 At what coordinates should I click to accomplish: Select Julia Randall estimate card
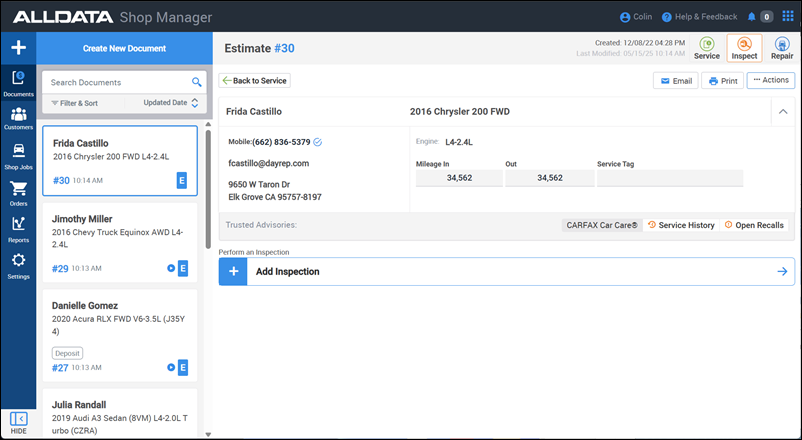[x=120, y=413]
